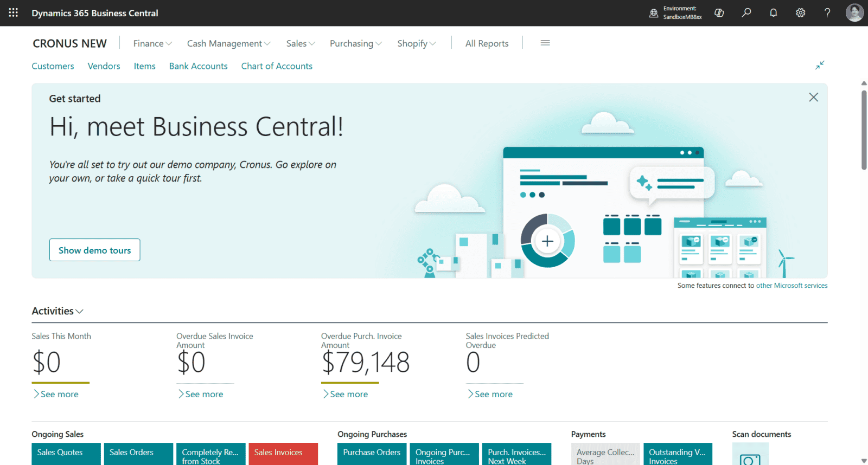The image size is (868, 465).
Task: Open the user account avatar
Action: tap(854, 12)
